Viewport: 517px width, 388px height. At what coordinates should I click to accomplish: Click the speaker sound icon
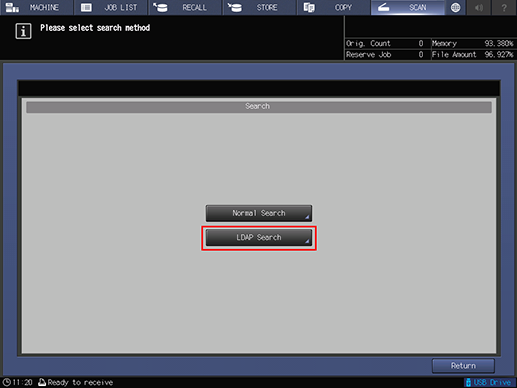click(x=479, y=7)
